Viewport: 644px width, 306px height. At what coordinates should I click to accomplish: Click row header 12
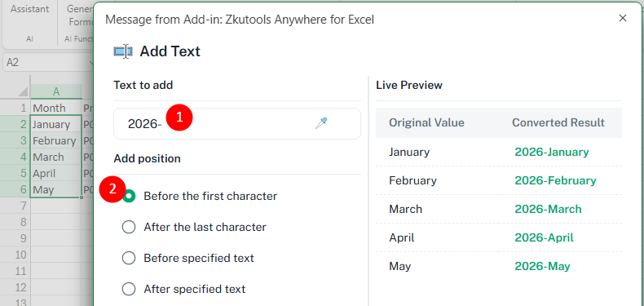15,287
